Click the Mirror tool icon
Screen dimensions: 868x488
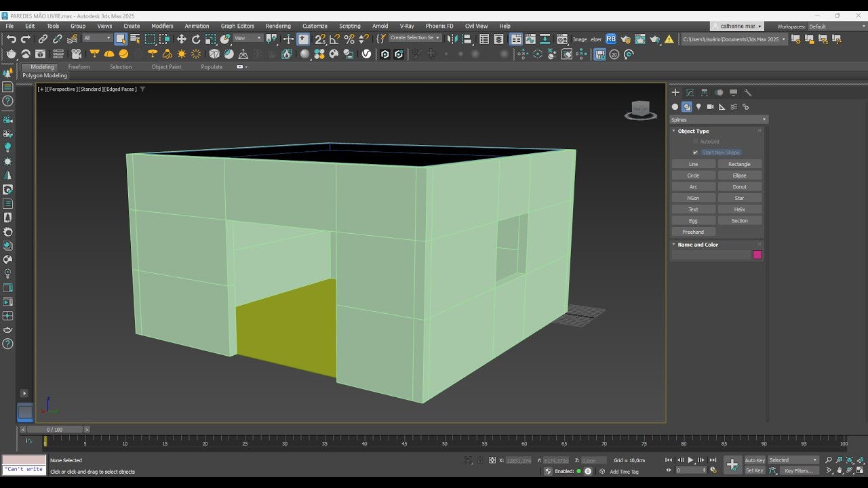point(452,39)
